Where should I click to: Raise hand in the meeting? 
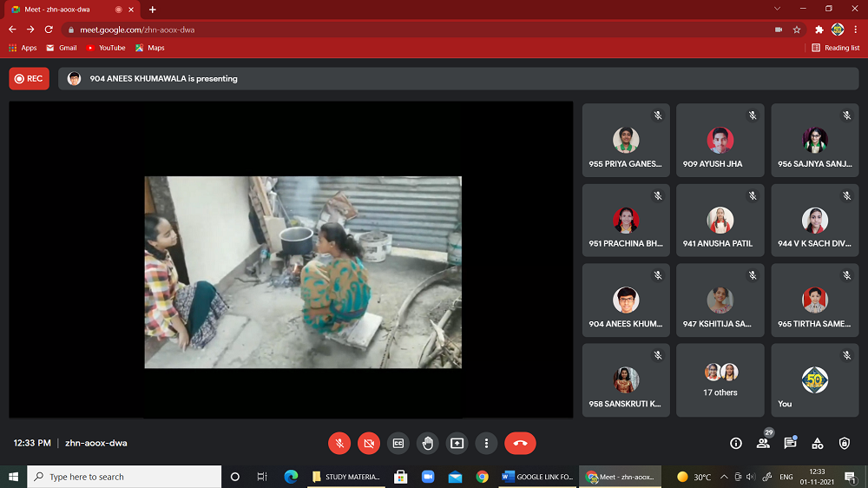coord(428,443)
